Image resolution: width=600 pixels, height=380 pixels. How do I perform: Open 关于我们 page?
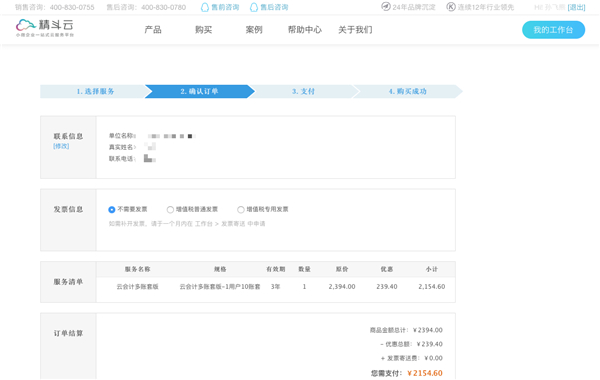(355, 30)
